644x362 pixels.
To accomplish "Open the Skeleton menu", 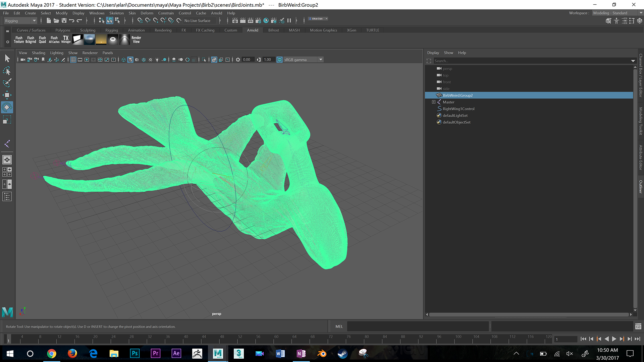I will (x=116, y=13).
